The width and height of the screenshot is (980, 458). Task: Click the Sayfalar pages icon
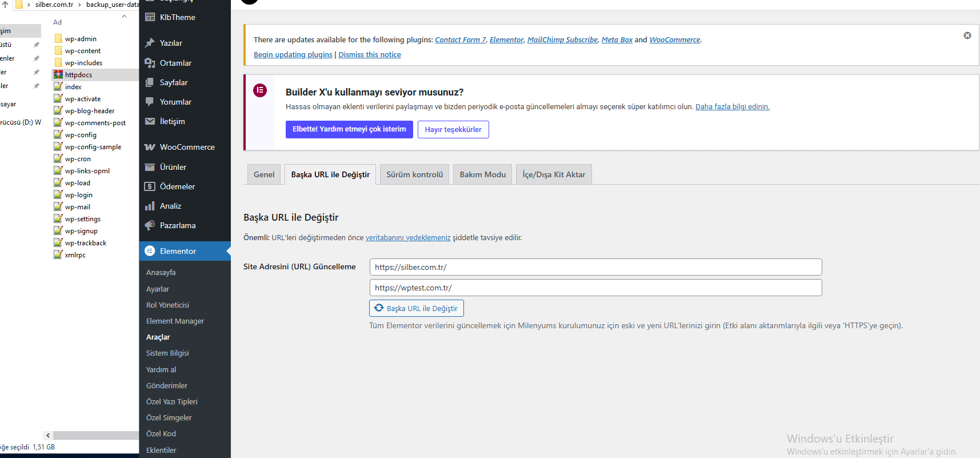click(150, 82)
